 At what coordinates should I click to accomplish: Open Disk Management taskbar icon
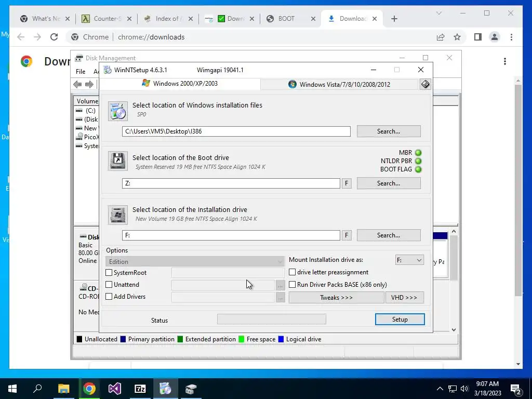click(x=191, y=389)
